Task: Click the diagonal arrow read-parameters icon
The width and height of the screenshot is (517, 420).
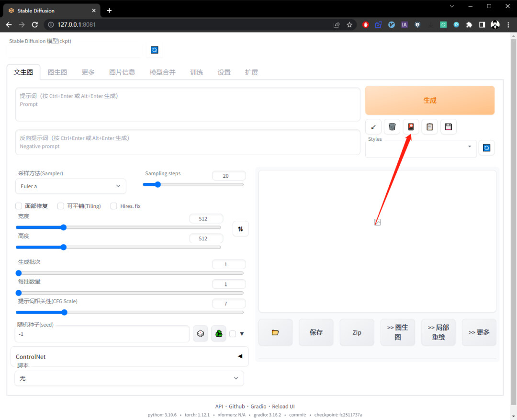Action: point(373,127)
